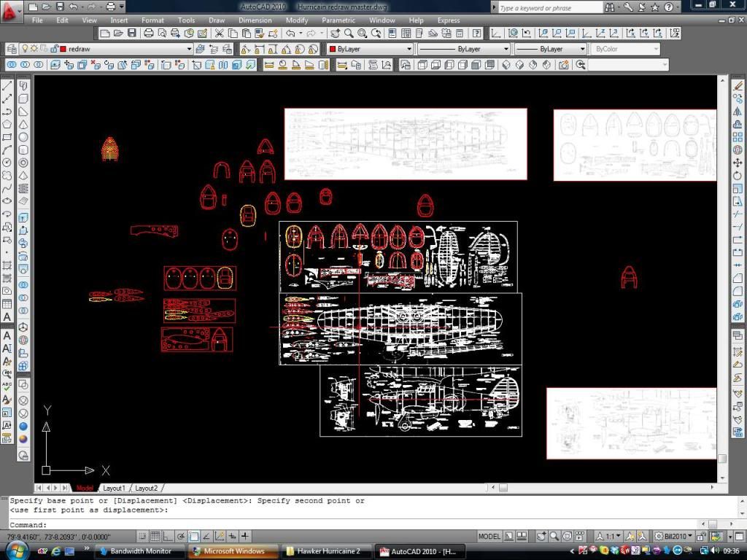
Task: Click the binoculars search icon in InfoCenter
Action: pyautogui.click(x=610, y=7)
